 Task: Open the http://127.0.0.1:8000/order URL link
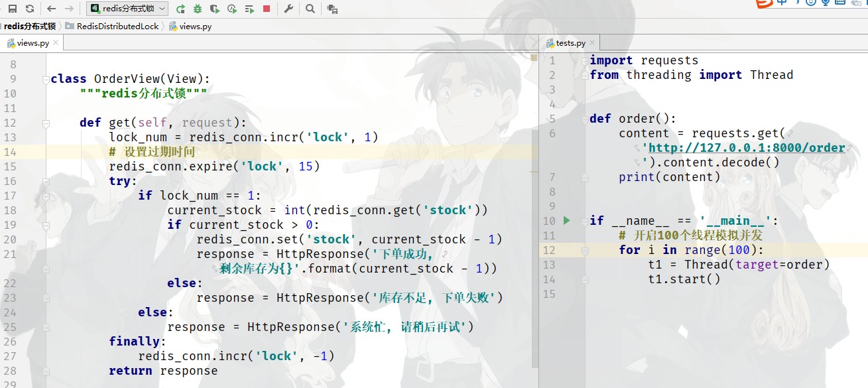click(x=747, y=148)
